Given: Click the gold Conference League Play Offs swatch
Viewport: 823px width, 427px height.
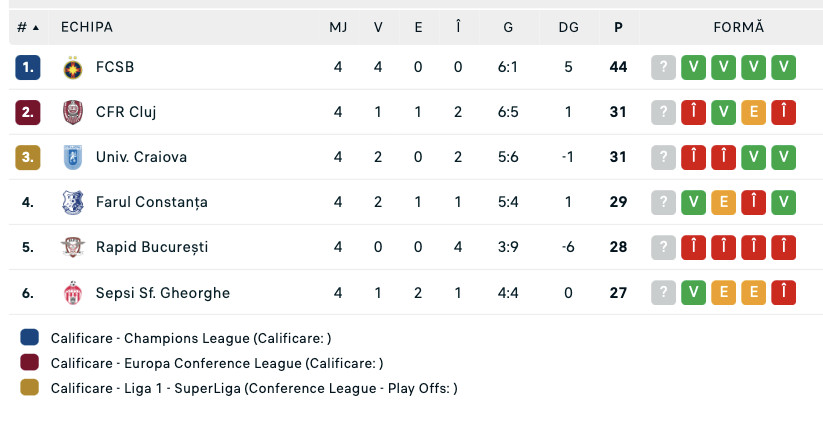Looking at the screenshot, I should [29, 388].
